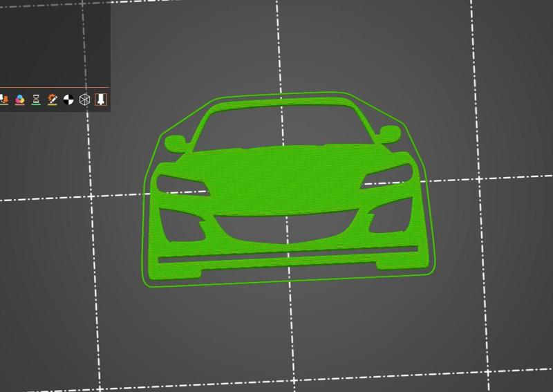Select the hourglass print-time icon
Viewport: 553px width, 392px height.
pos(36,100)
